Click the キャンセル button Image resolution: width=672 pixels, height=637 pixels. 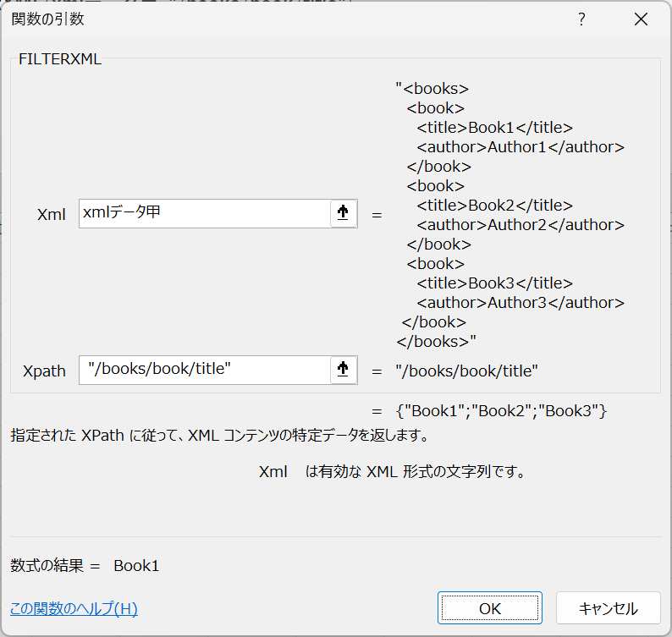pos(609,608)
